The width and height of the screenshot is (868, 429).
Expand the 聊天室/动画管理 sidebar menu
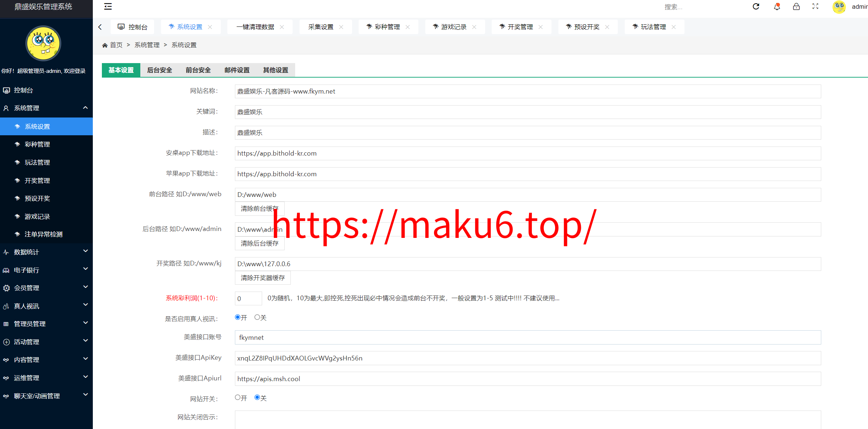(x=46, y=396)
